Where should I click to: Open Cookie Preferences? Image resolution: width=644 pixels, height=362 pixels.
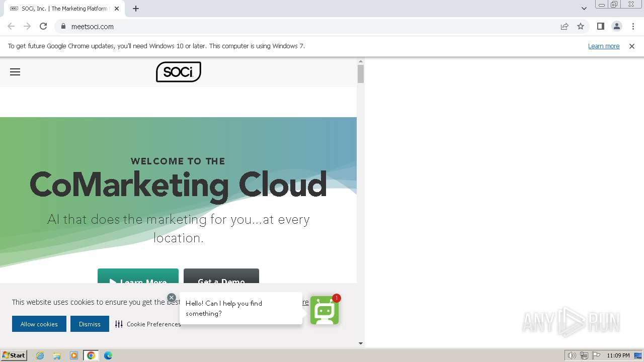pyautogui.click(x=148, y=324)
